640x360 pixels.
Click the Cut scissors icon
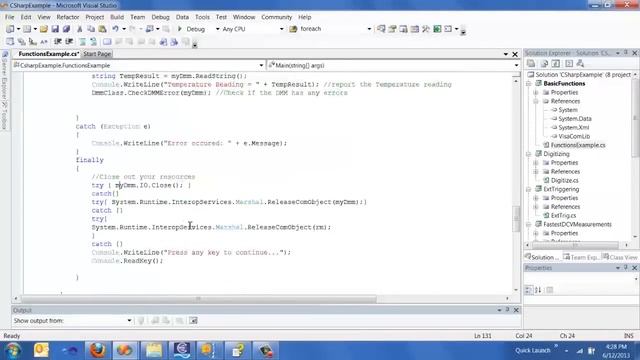click(x=80, y=29)
